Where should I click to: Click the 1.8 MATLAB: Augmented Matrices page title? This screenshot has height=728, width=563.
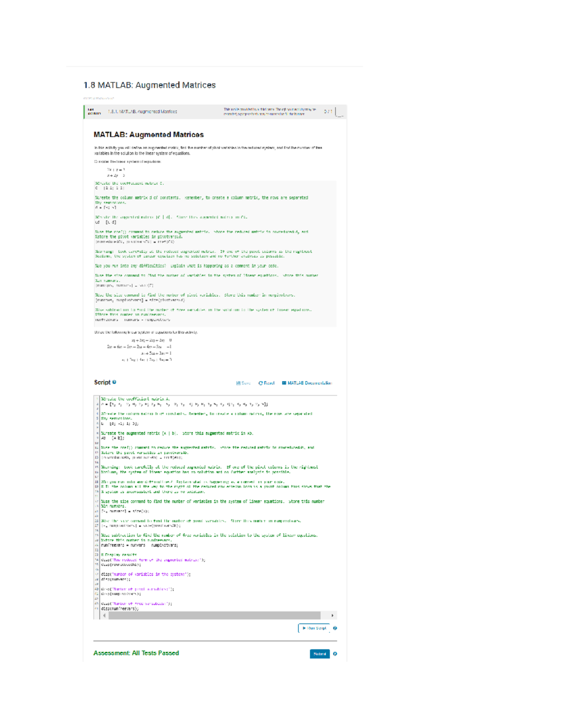click(x=149, y=85)
